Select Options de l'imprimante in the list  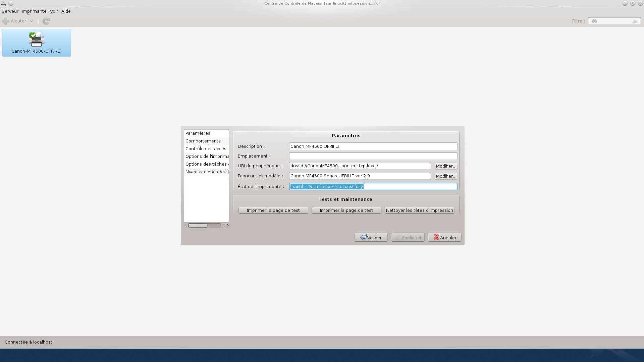206,156
